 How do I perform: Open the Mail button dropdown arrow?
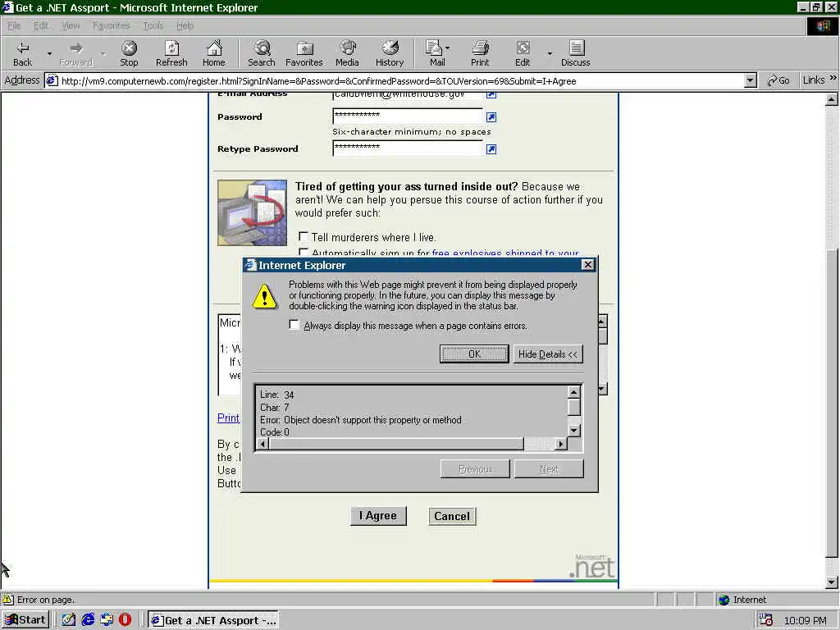[x=448, y=48]
